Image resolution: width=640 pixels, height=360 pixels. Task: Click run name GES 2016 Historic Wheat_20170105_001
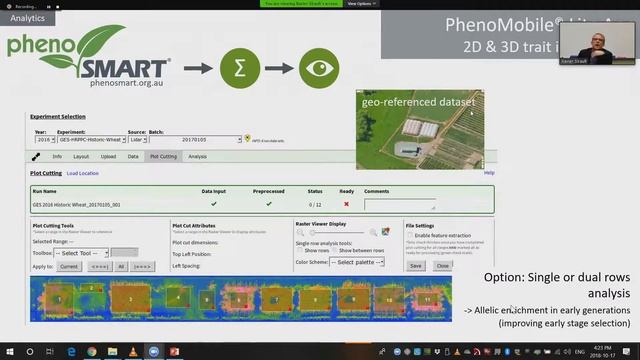(x=76, y=204)
